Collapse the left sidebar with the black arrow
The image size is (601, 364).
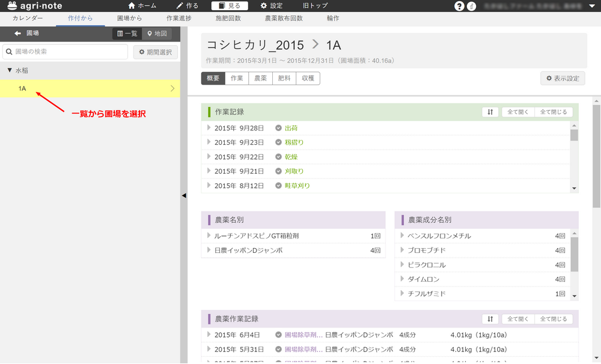click(184, 195)
